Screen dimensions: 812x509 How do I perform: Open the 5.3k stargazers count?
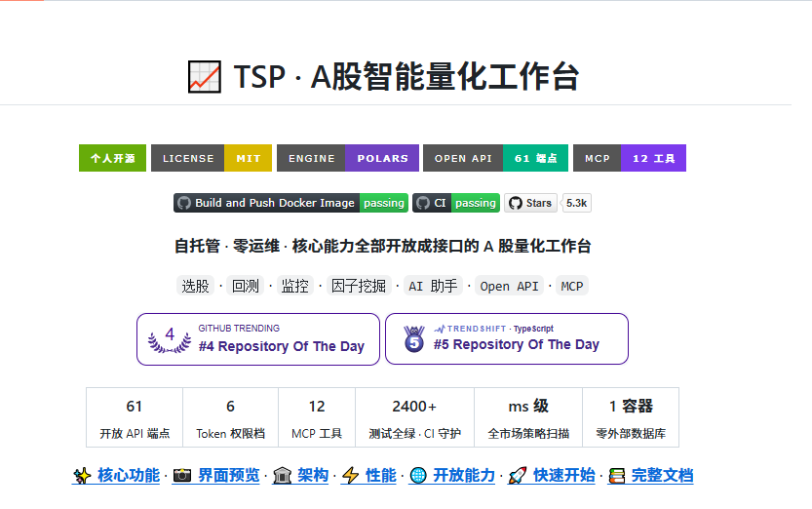576,203
